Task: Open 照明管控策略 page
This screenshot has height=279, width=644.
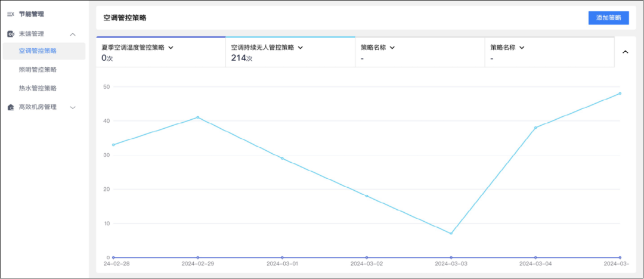Action: click(38, 70)
